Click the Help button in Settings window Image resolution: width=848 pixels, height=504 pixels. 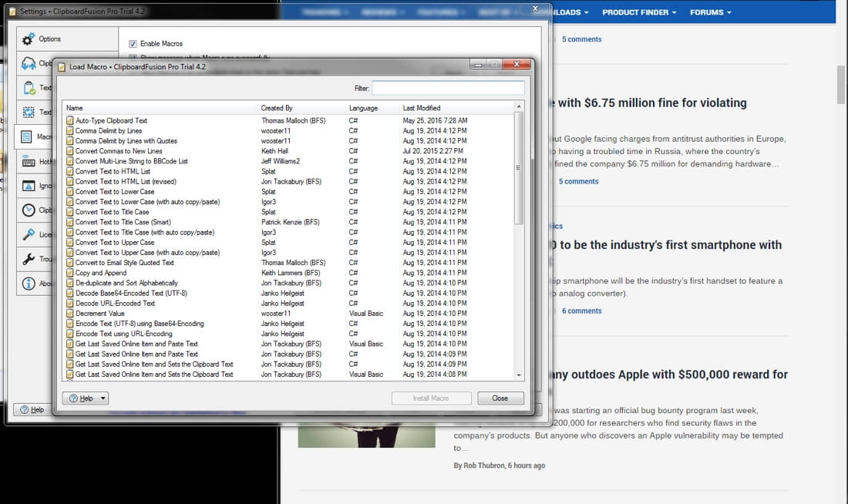32,410
